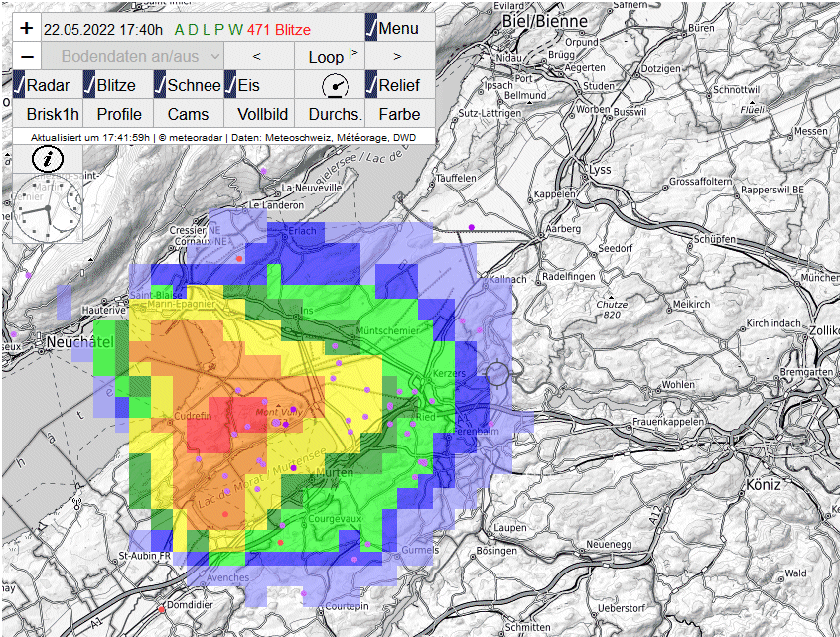
Task: Click the letter W station indicator
Action: 235,30
